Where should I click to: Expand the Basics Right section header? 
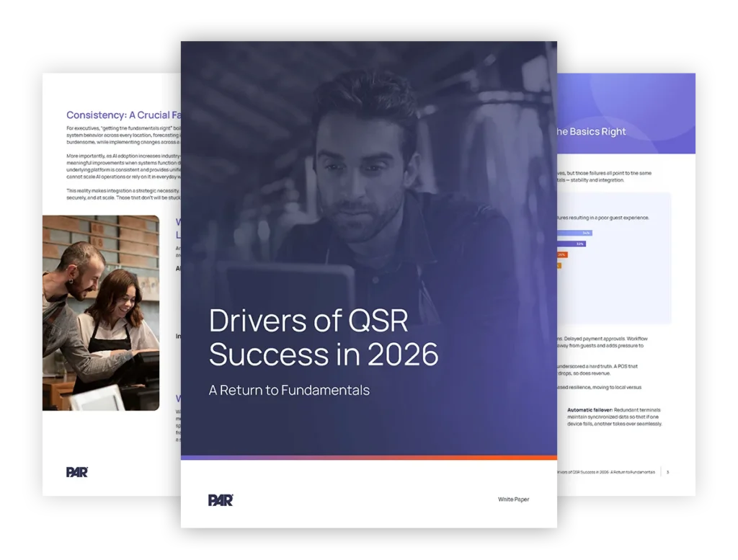(x=591, y=132)
